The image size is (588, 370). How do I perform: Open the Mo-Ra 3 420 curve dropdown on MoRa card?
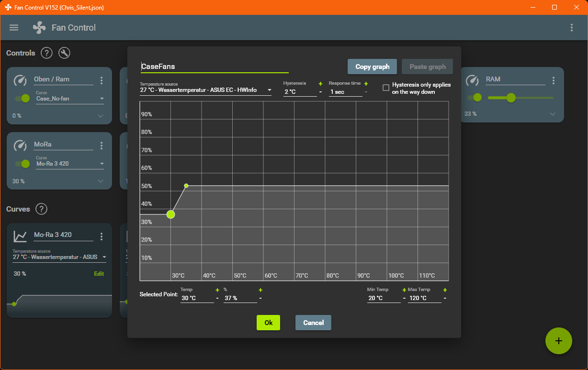(x=70, y=164)
